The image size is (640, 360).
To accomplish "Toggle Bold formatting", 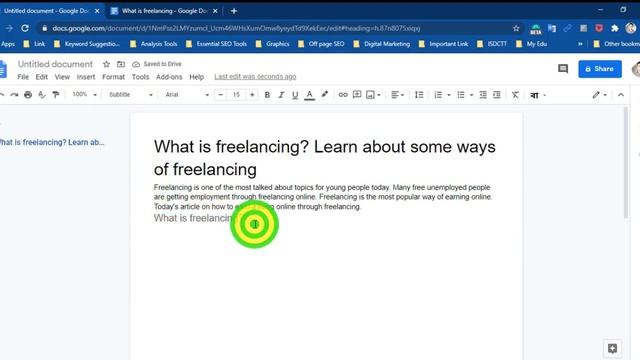I will 267,95.
